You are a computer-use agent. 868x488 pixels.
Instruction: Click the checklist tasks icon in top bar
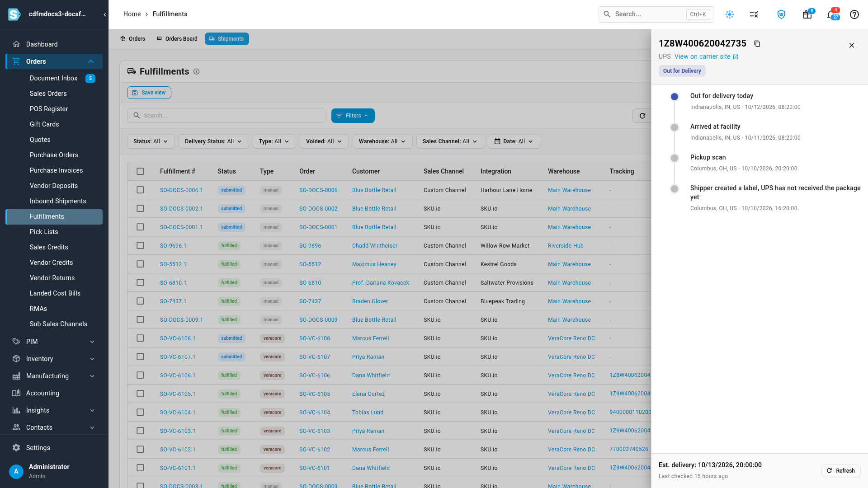(x=754, y=14)
